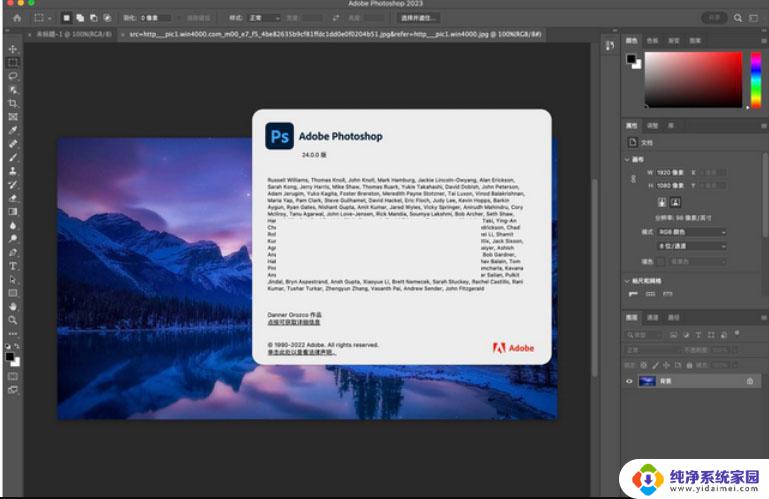
Task: Switch to the Swatches tab
Action: click(652, 41)
